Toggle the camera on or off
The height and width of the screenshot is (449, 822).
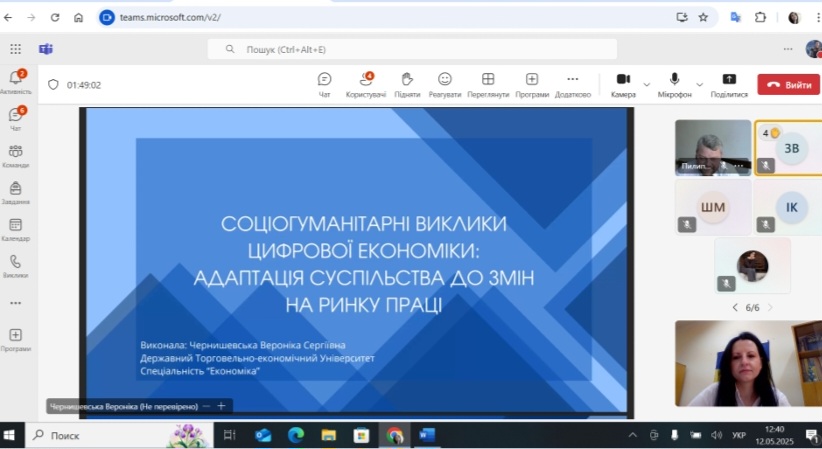point(623,84)
